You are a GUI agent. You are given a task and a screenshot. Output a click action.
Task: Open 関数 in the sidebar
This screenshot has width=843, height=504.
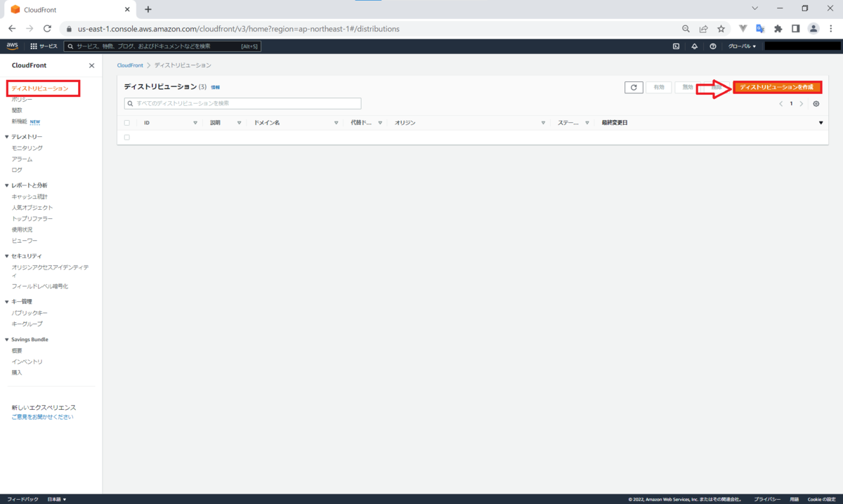(17, 110)
